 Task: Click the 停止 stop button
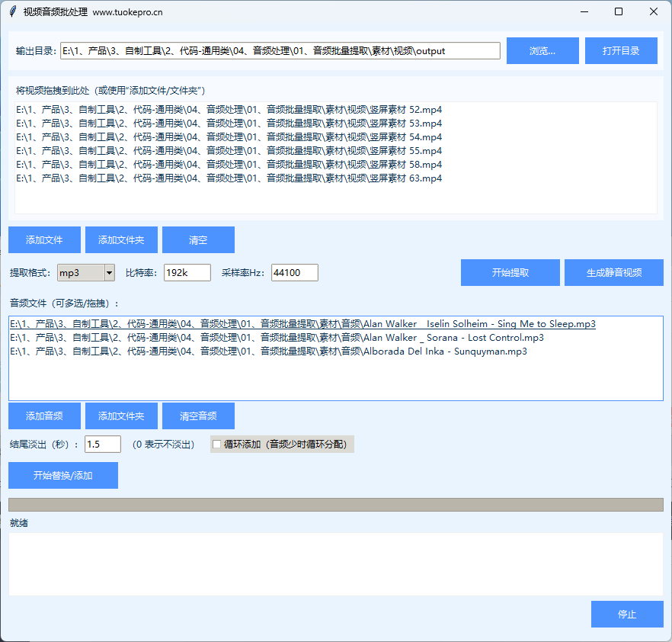(x=627, y=614)
